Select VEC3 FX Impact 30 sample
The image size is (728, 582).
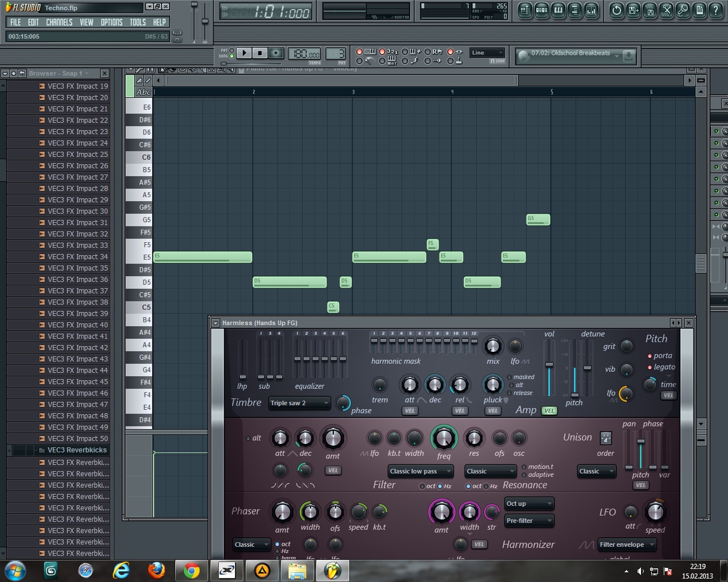pyautogui.click(x=73, y=211)
